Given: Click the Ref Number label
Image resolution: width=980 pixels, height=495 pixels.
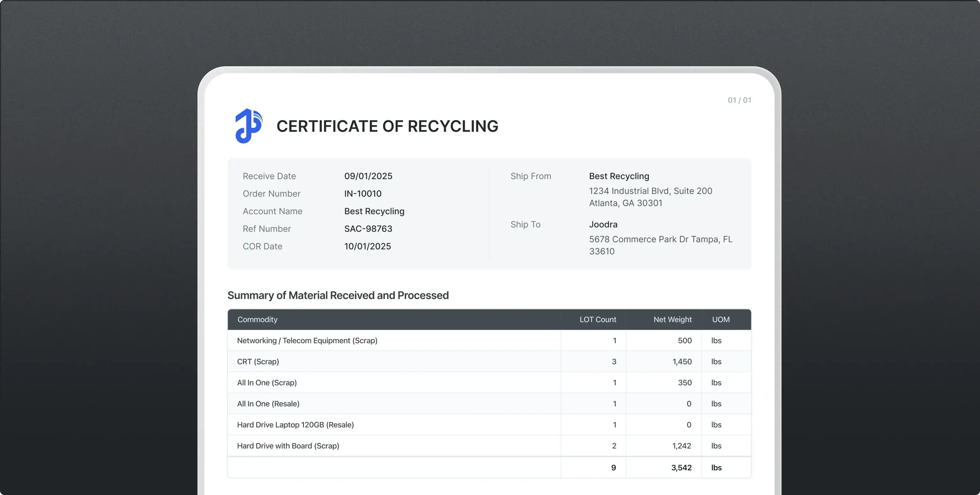Looking at the screenshot, I should pyautogui.click(x=267, y=229).
